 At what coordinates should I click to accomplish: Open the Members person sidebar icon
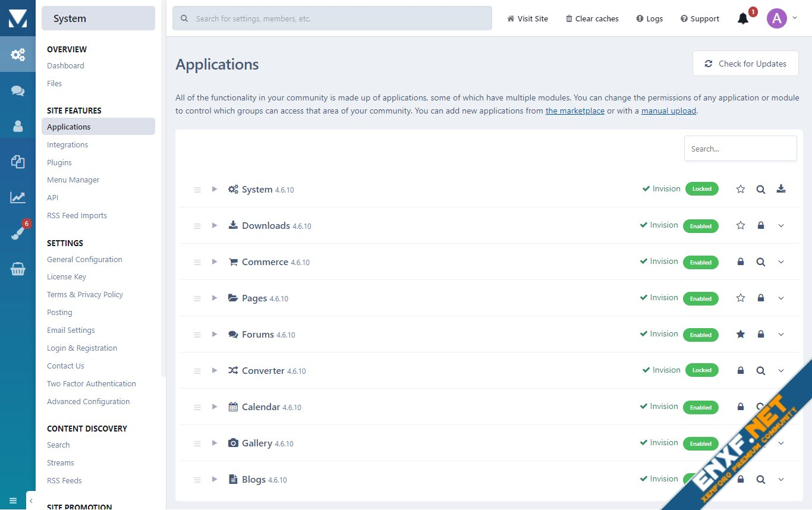18,126
